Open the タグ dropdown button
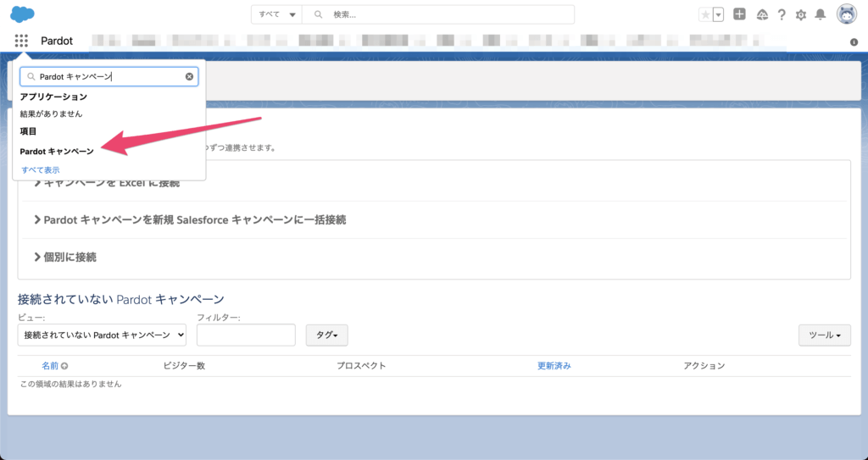 [x=326, y=335]
